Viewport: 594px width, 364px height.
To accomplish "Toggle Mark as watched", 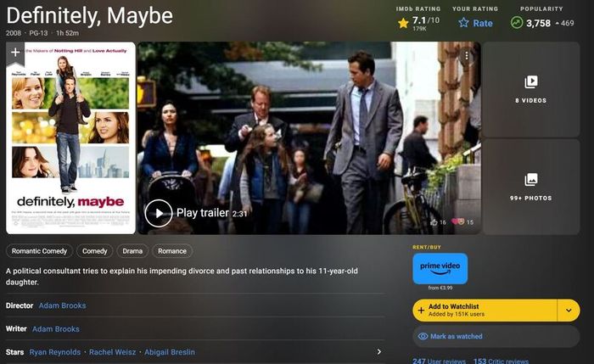I will click(496, 336).
